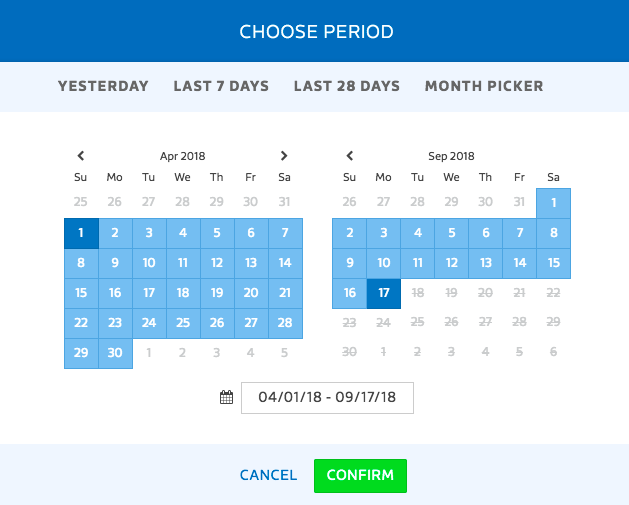Select September 1 in the right calendar
Image resolution: width=629 pixels, height=505 pixels.
[554, 203]
